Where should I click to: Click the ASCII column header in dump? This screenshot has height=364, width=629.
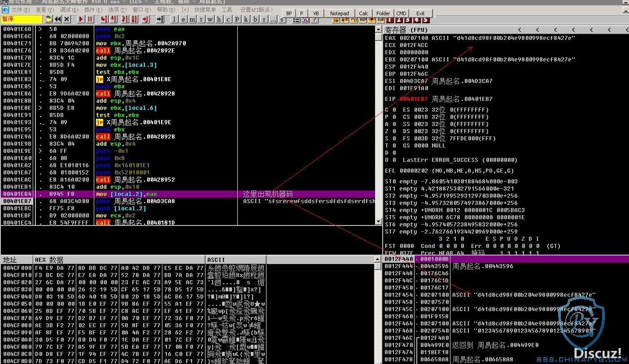pyautogui.click(x=236, y=260)
